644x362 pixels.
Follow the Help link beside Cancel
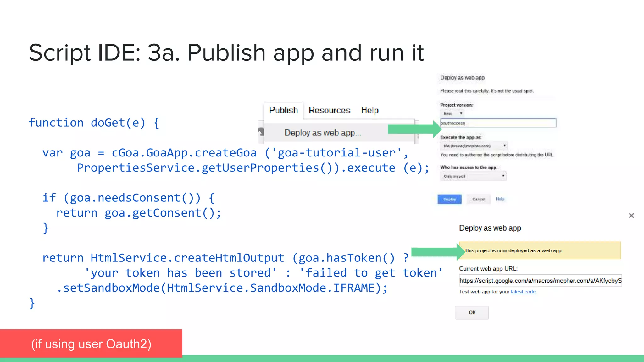(500, 199)
